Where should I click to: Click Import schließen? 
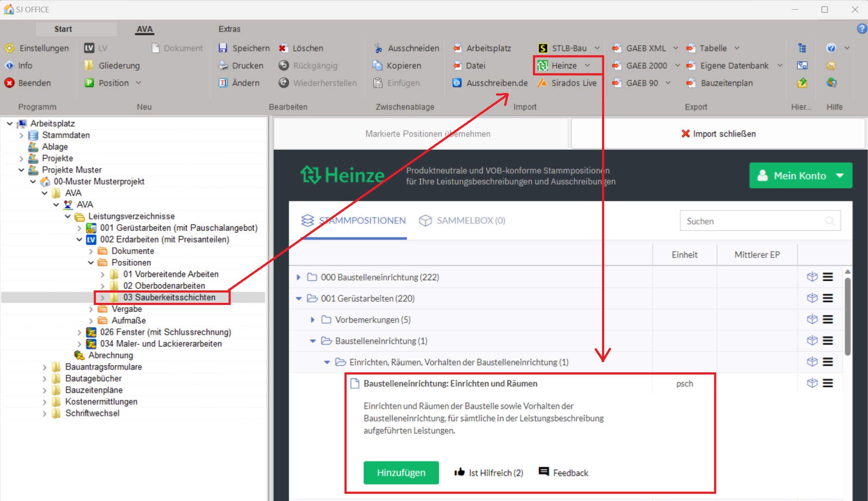tap(718, 134)
